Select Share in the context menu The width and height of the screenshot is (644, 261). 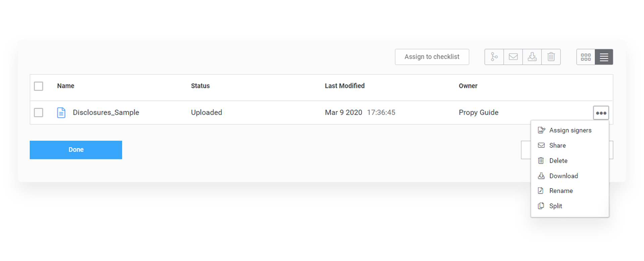pyautogui.click(x=557, y=145)
